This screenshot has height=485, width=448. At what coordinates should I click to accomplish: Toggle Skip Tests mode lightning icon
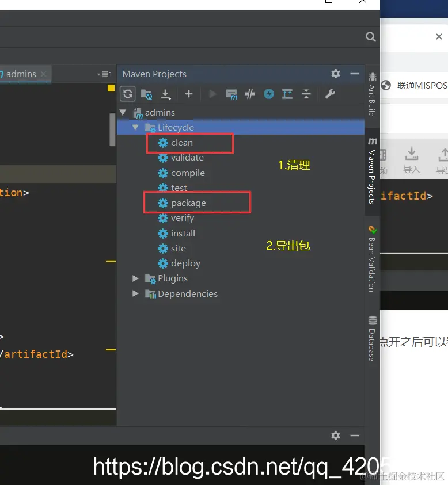pyautogui.click(x=269, y=94)
